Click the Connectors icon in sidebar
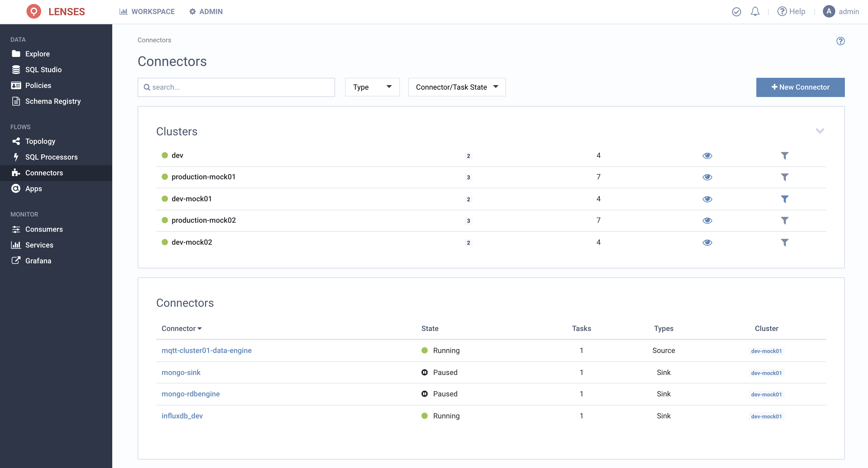 (16, 172)
